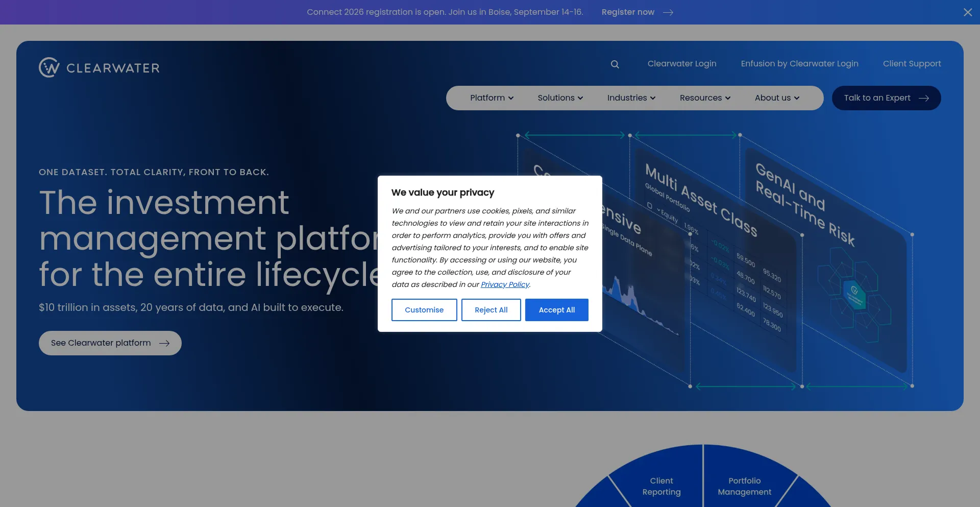This screenshot has width=980, height=507.
Task: Click the Multi Asset Class panel graphic
Action: [715, 260]
